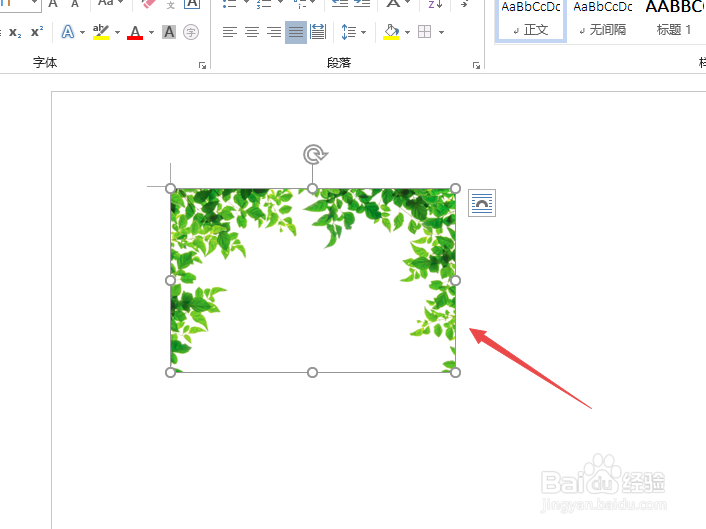Open the text effects button

68,32
